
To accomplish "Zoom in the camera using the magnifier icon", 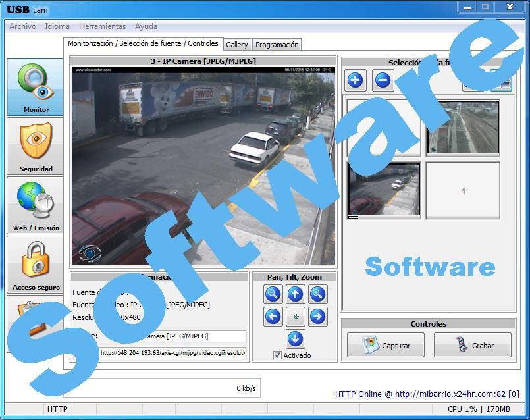I will (318, 294).
